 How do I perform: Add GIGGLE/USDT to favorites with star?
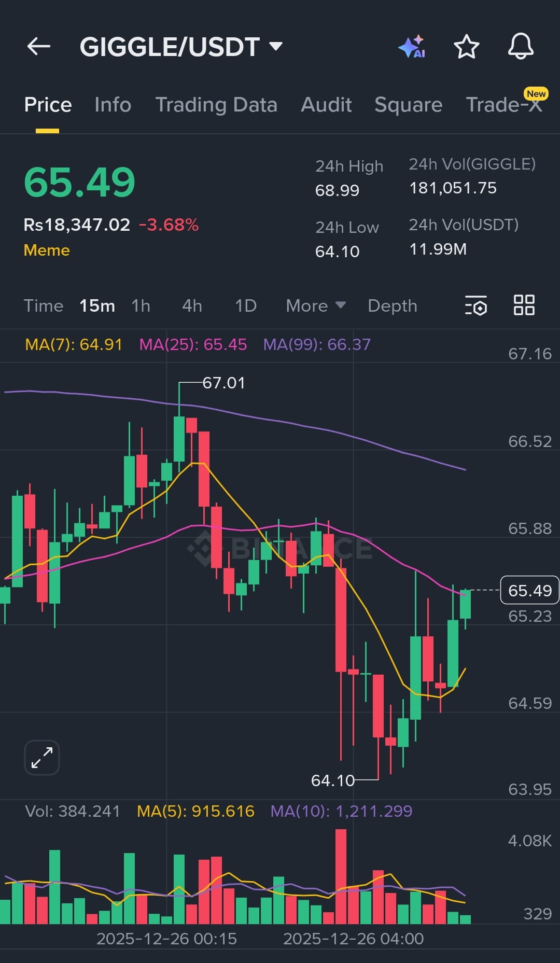click(466, 47)
